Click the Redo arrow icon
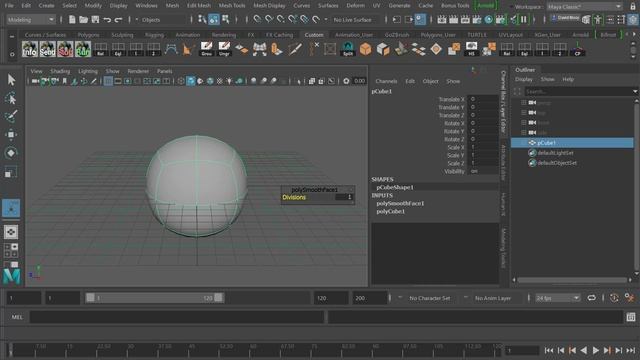This screenshot has width=640, height=360. 118,20
